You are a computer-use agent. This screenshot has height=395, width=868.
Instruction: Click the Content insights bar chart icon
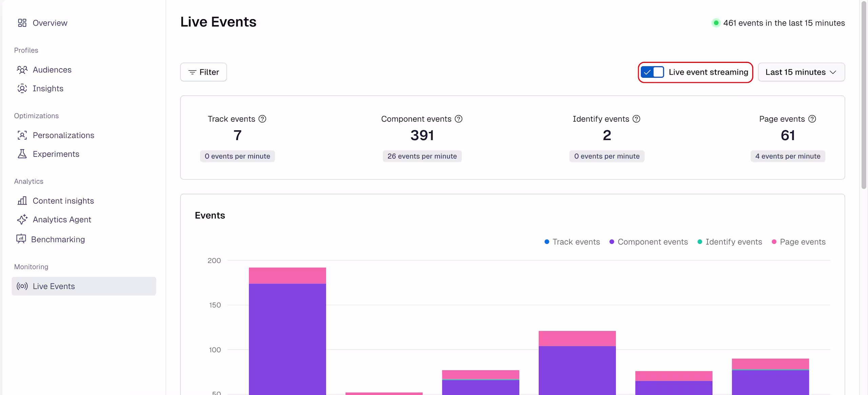pyautogui.click(x=22, y=201)
